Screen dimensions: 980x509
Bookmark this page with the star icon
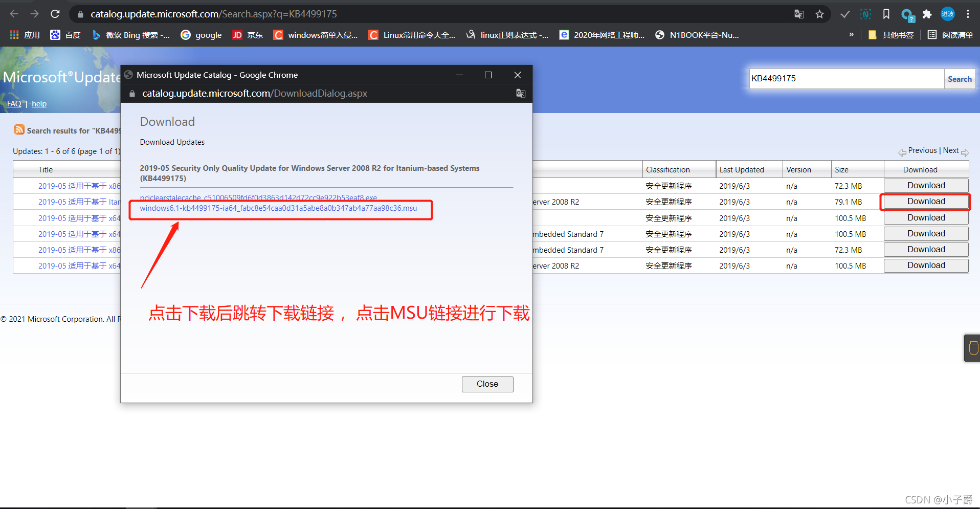(819, 14)
